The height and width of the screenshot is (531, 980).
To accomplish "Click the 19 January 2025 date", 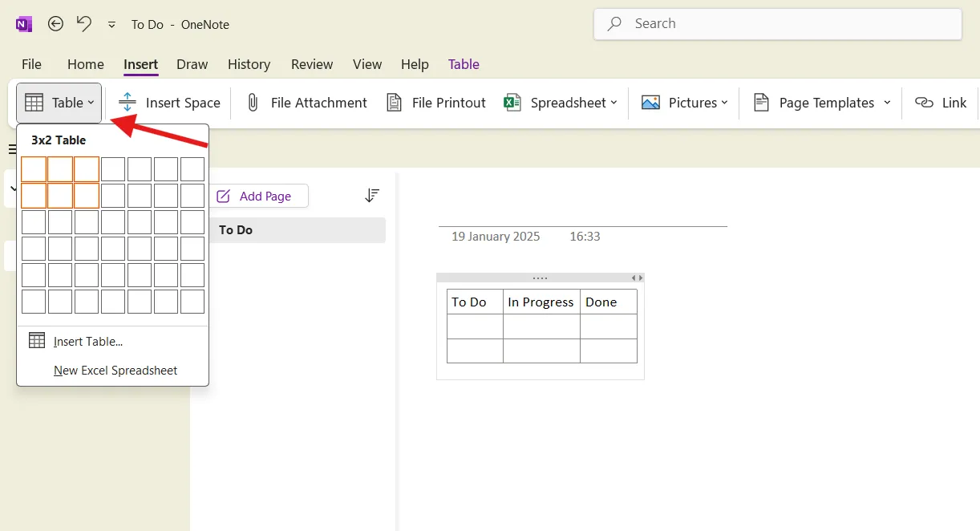I will click(x=496, y=237).
